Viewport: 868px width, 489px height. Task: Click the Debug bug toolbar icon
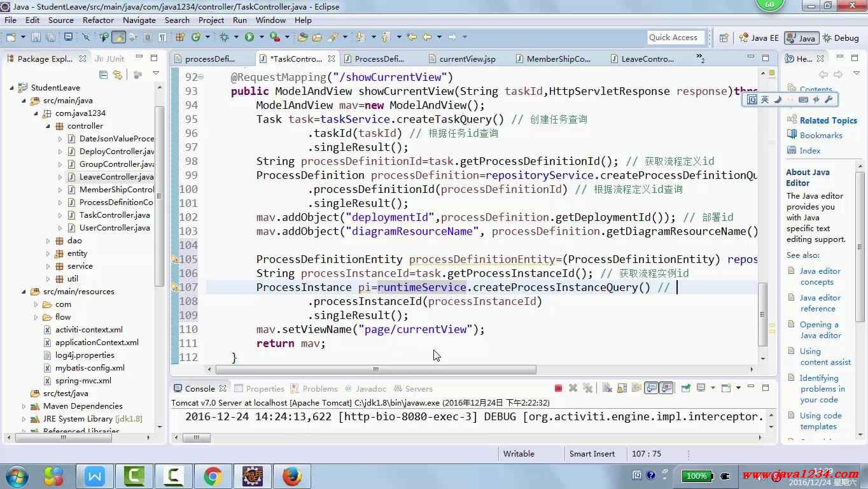pyautogui.click(x=224, y=38)
